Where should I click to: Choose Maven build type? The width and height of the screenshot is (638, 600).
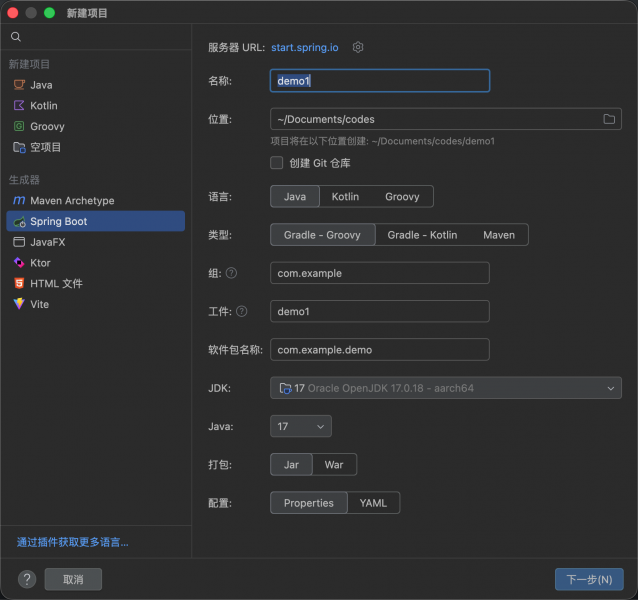pos(499,235)
